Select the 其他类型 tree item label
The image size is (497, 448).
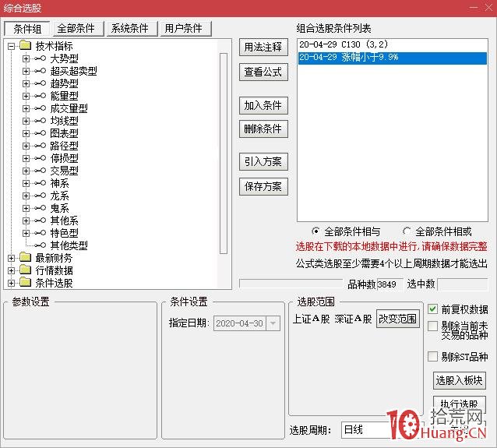coord(69,245)
